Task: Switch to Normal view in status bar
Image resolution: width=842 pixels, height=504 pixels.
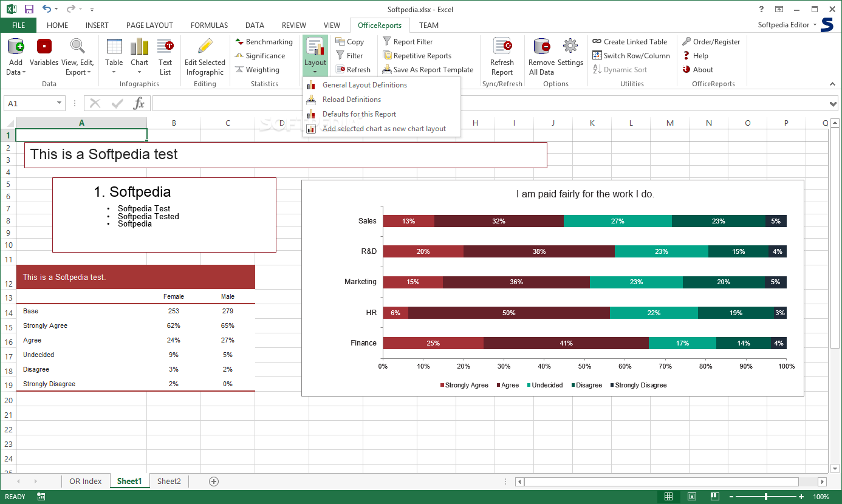Action: point(668,497)
